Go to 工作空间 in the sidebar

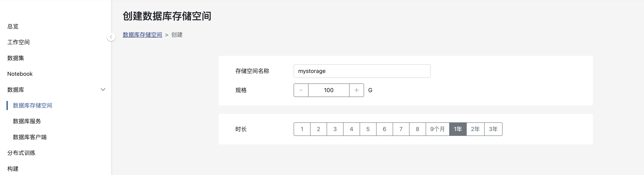[x=19, y=42]
